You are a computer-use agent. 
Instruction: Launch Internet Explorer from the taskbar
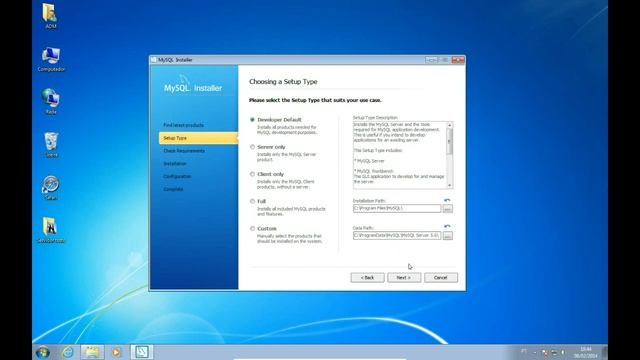point(68,352)
